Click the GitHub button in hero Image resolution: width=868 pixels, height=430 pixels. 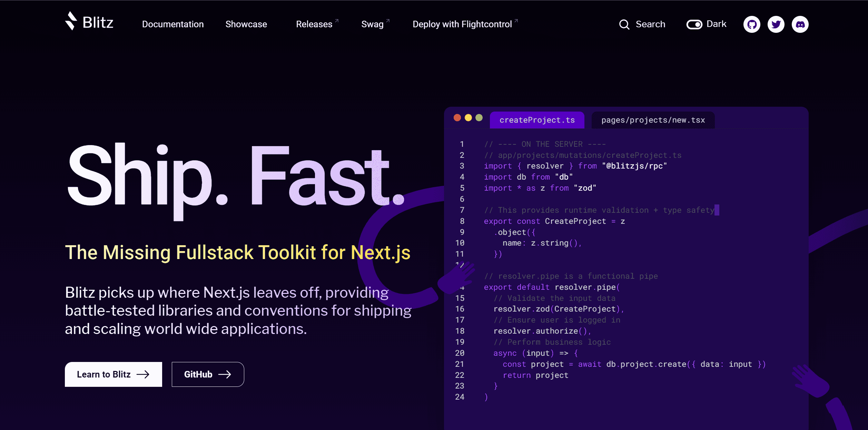(208, 374)
